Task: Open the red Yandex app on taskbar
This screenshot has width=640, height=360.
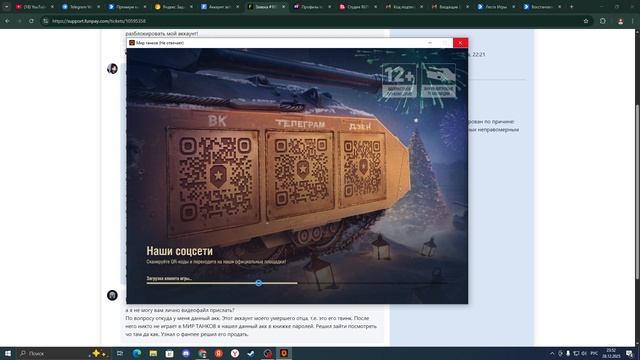Action: tap(219, 353)
